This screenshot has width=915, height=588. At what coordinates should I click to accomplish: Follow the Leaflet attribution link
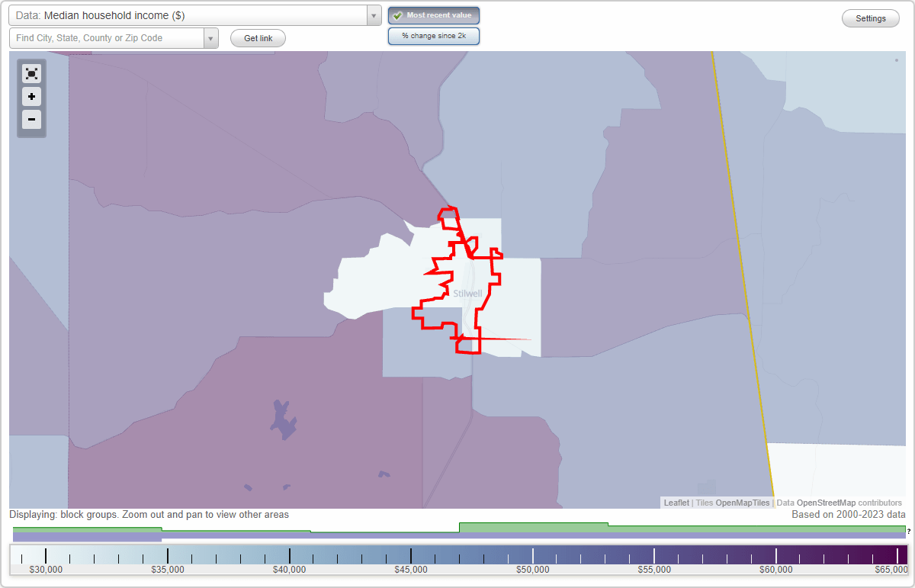point(676,503)
